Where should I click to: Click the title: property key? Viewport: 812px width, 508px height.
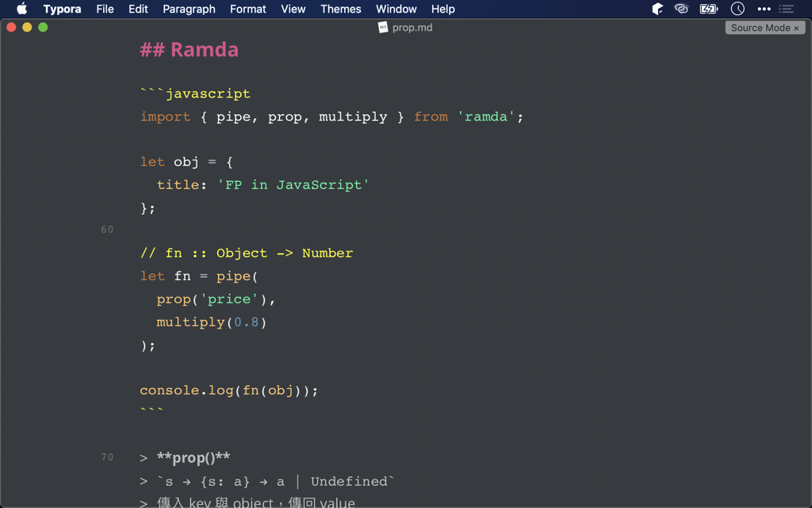click(x=182, y=185)
